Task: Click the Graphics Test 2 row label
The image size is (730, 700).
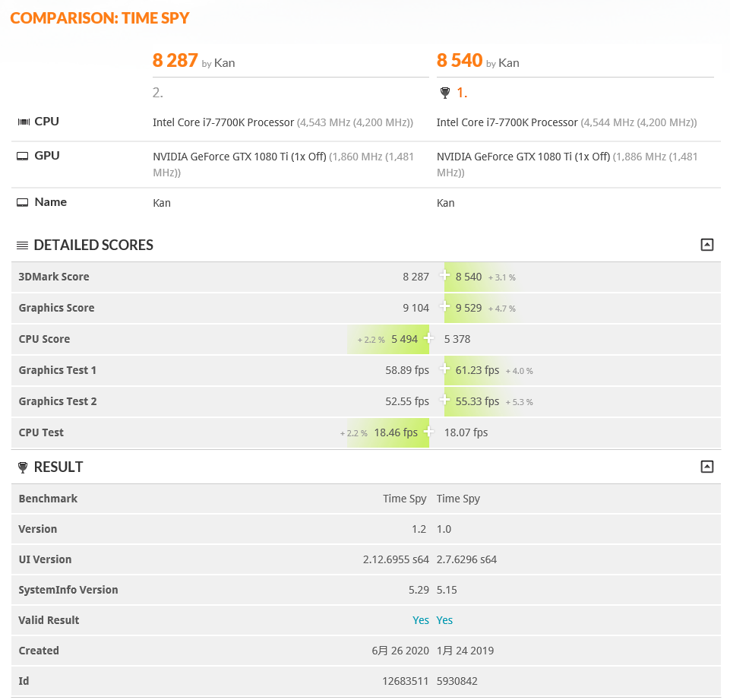Action: 58,401
